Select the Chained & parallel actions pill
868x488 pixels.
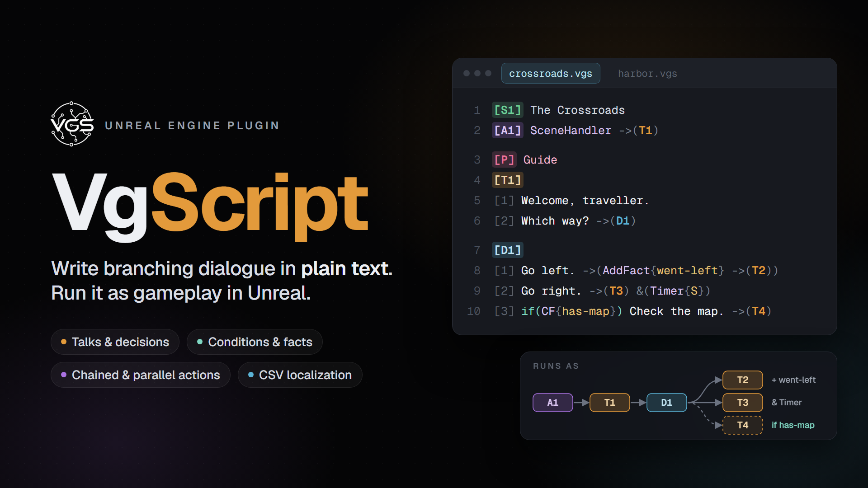(x=141, y=375)
